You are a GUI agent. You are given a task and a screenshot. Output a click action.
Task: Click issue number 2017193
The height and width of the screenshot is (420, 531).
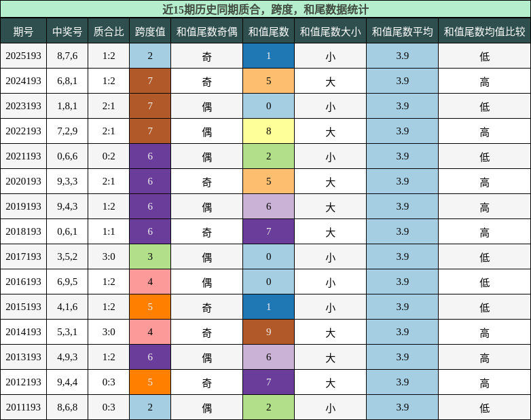pos(23,256)
